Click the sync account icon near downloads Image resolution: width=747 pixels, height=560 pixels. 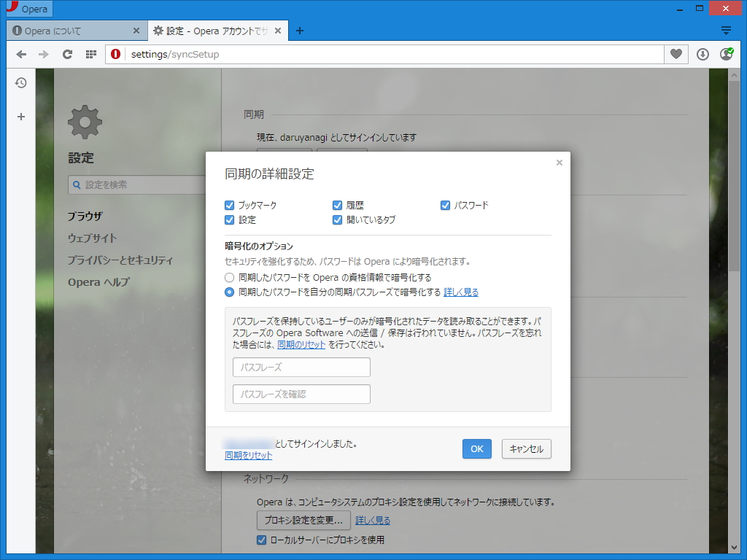(726, 54)
